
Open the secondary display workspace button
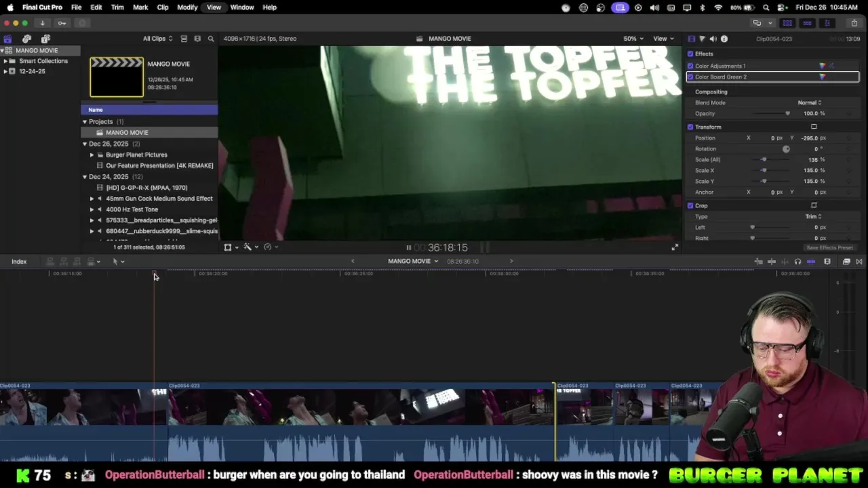pos(757,23)
